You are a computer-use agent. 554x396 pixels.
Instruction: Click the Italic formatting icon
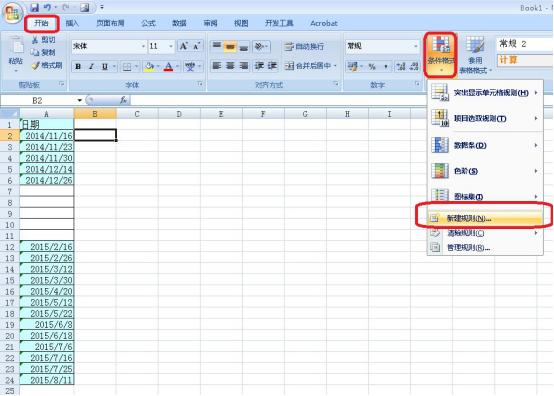tap(91, 66)
